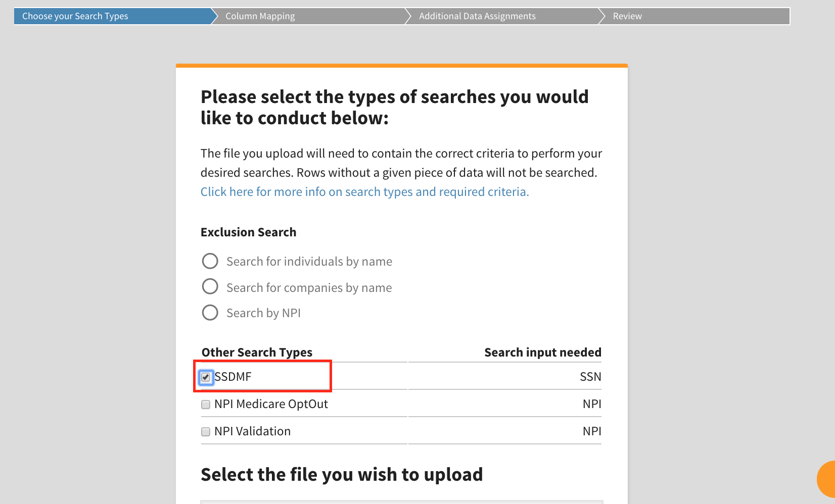Uncheck the SSDMF search type
835x504 pixels.
[205, 377]
